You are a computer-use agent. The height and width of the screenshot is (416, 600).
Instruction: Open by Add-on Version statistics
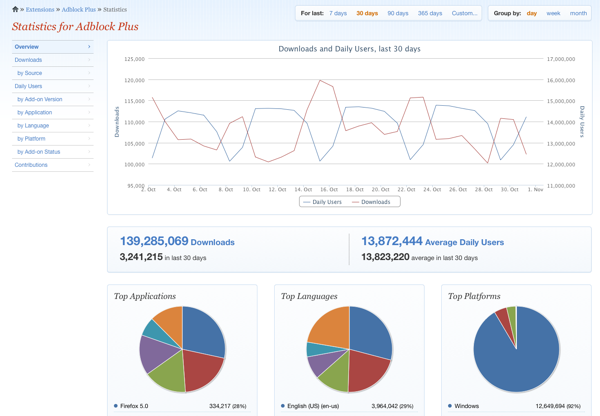click(x=52, y=99)
